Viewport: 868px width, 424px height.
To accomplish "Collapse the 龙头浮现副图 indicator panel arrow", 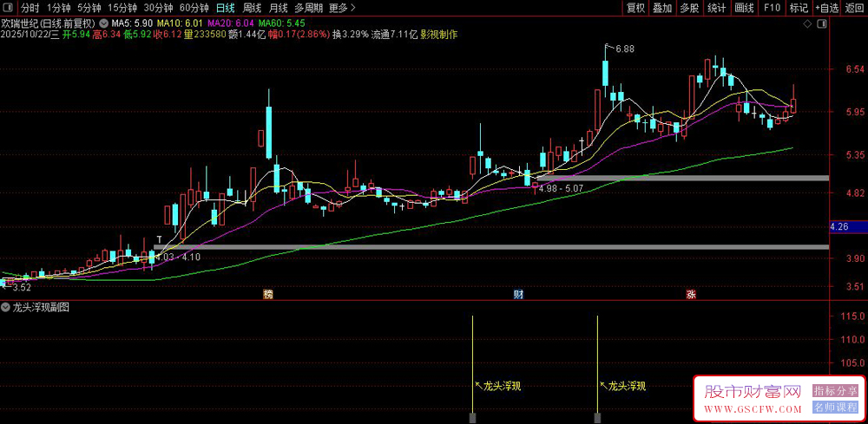I will coord(6,307).
